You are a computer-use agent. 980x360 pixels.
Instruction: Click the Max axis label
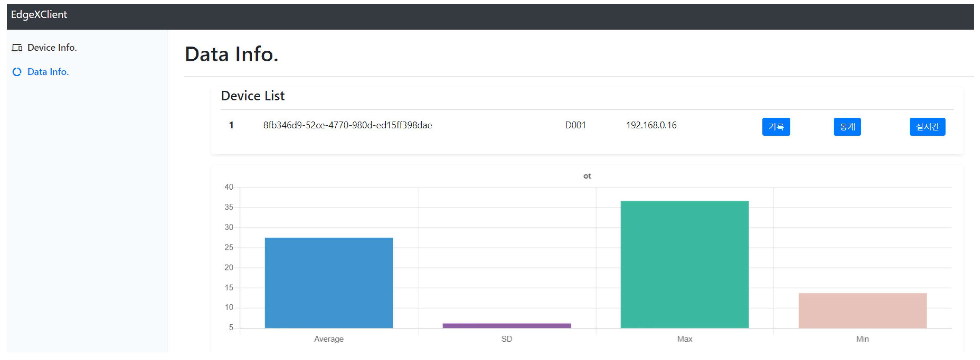point(684,339)
